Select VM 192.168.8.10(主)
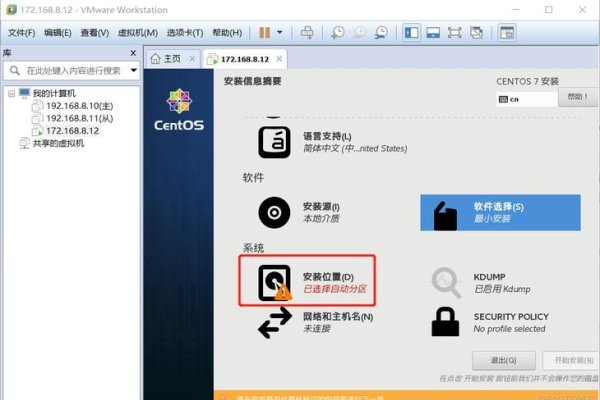Screen dimensions: 600x400 pos(79,106)
